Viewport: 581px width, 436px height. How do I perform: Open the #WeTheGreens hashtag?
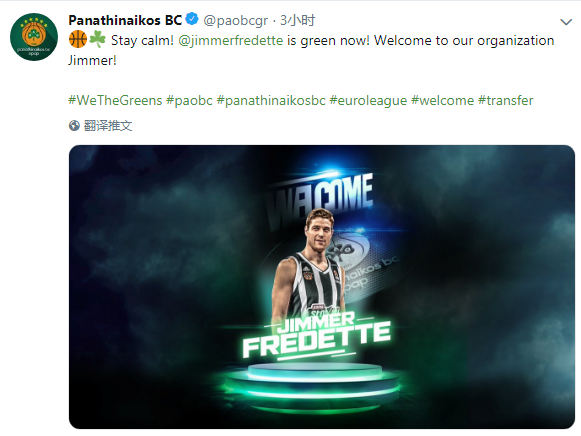(115, 100)
